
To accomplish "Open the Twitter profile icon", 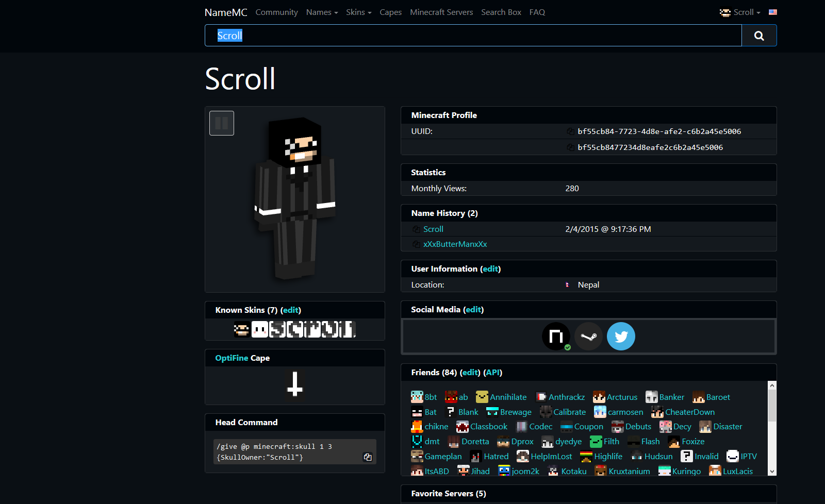I will 621,337.
